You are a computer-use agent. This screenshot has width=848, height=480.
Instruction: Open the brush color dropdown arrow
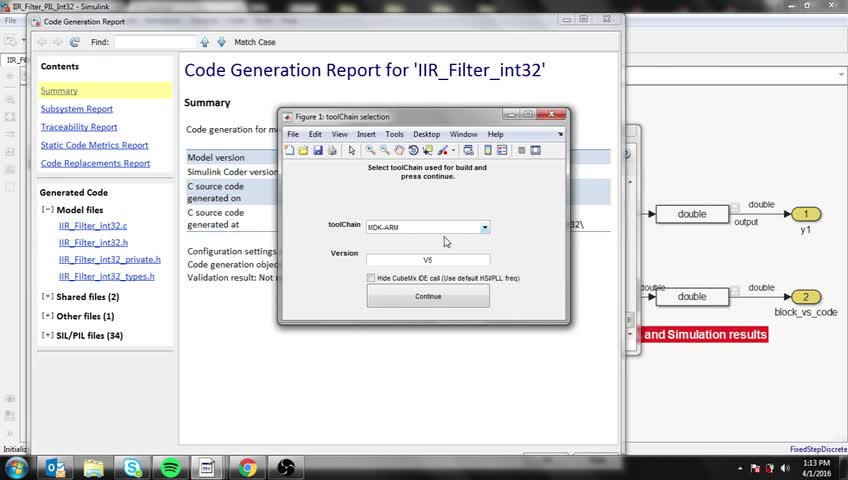click(453, 150)
